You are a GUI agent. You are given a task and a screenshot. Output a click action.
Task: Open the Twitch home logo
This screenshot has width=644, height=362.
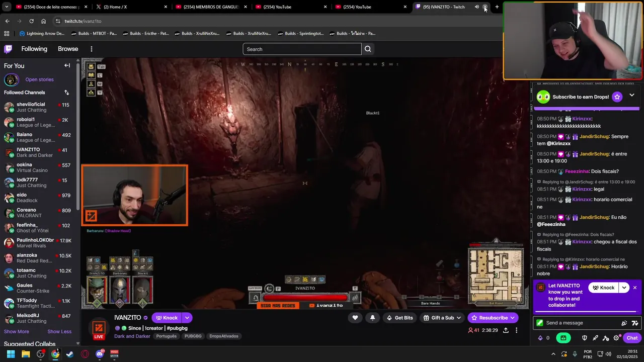point(8,49)
